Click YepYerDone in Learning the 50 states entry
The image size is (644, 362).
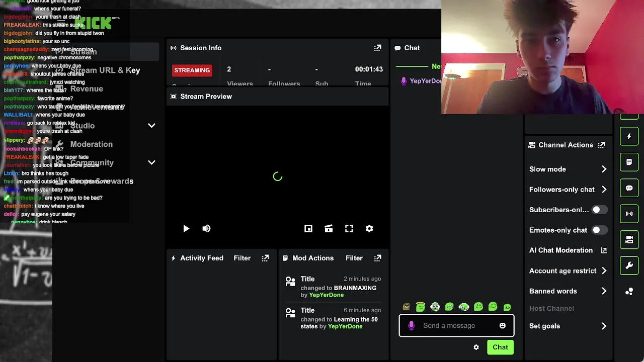click(345, 326)
